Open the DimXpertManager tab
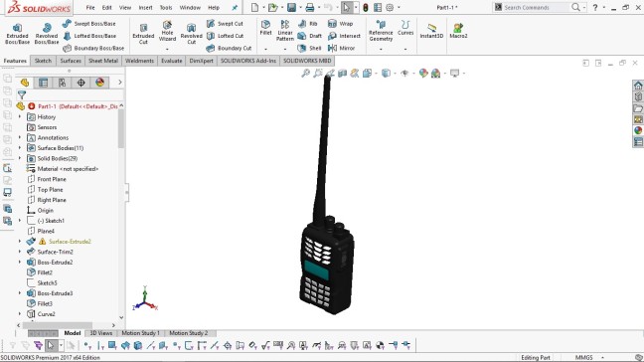Screen dimensions: 644x362 click(80, 83)
